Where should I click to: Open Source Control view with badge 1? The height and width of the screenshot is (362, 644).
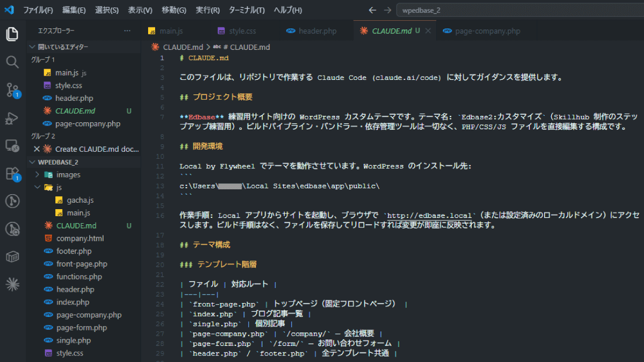[12, 90]
